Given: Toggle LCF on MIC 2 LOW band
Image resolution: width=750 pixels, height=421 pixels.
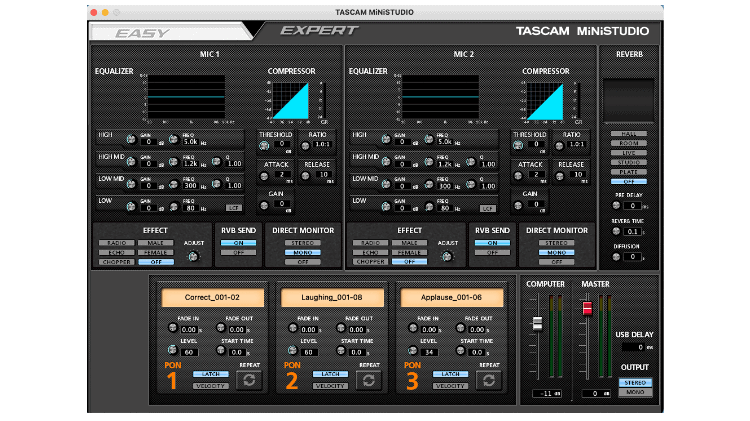Looking at the screenshot, I should tap(488, 209).
